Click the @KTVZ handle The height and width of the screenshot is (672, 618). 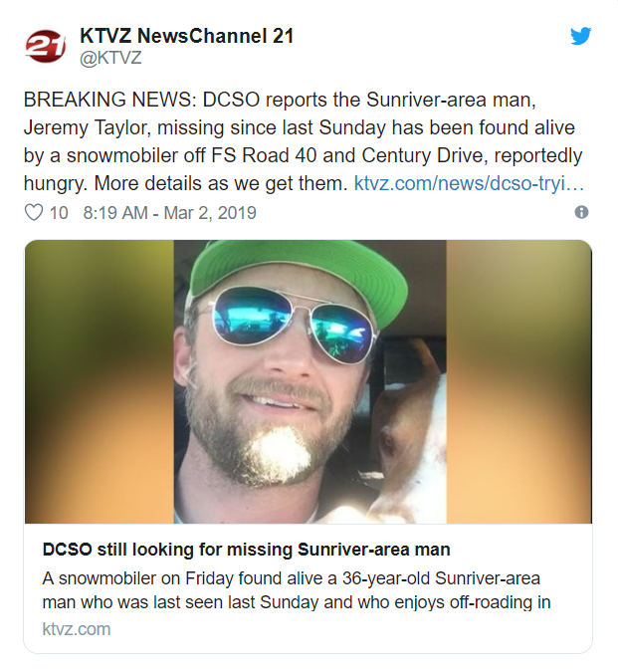[x=109, y=58]
